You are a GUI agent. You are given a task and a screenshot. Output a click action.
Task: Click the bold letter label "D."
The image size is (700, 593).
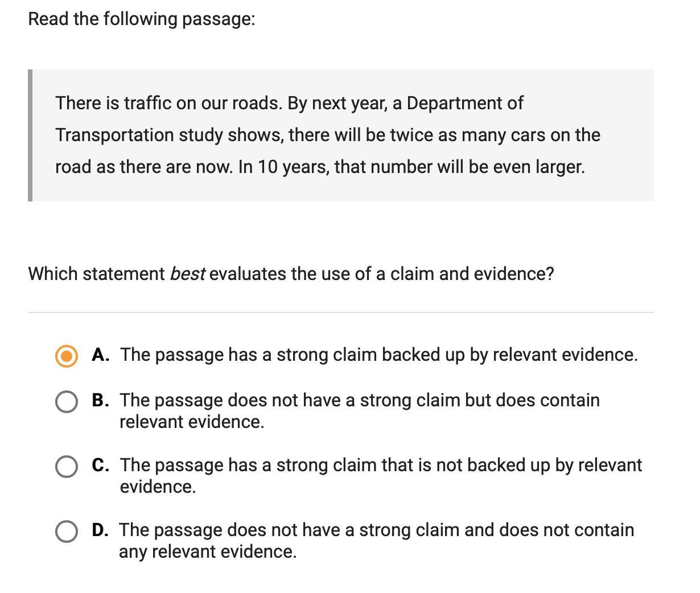pyautogui.click(x=100, y=530)
